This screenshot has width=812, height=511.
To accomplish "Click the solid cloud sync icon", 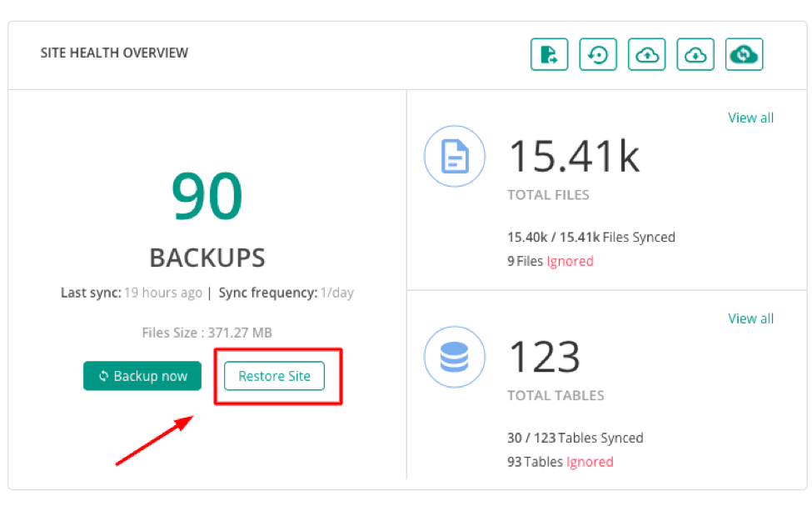I will tap(744, 54).
